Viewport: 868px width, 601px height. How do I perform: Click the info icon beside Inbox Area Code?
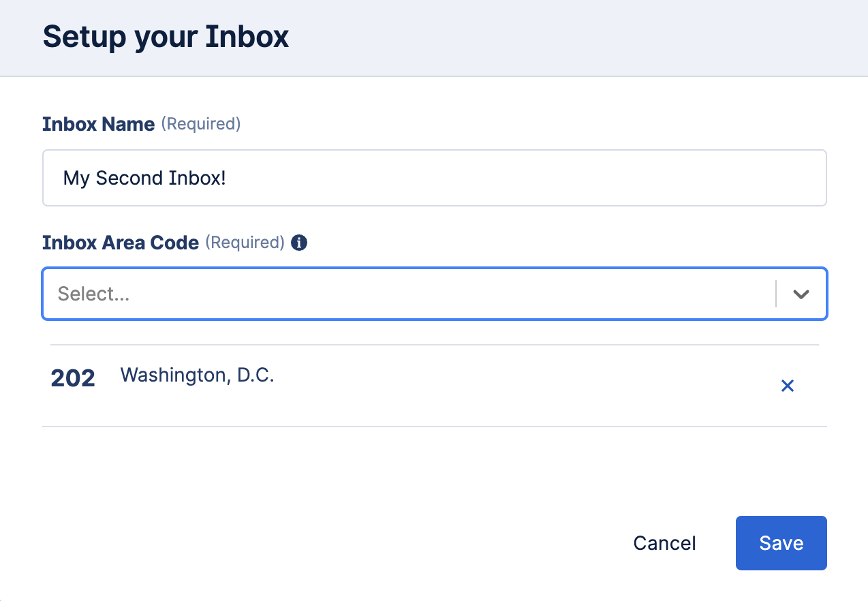point(298,242)
